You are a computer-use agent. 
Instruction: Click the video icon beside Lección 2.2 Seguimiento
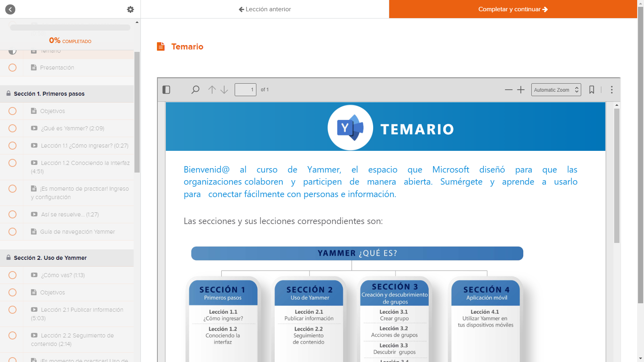(x=34, y=335)
